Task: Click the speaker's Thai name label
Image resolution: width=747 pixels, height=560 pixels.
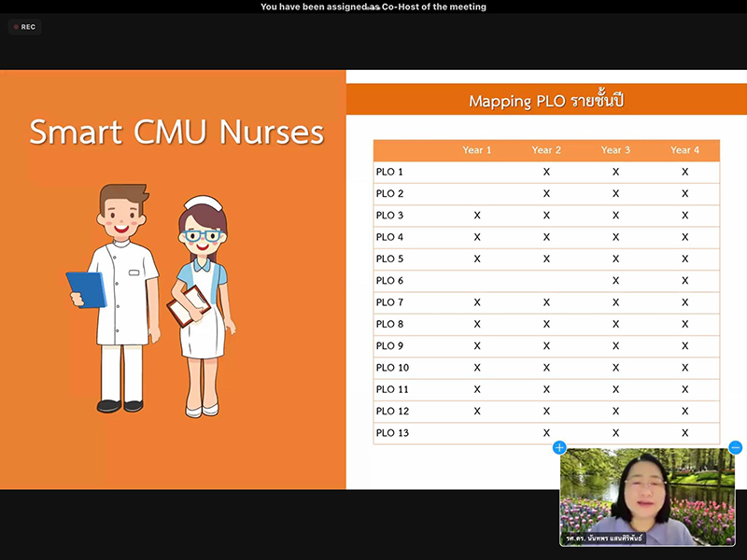Action: 604,539
